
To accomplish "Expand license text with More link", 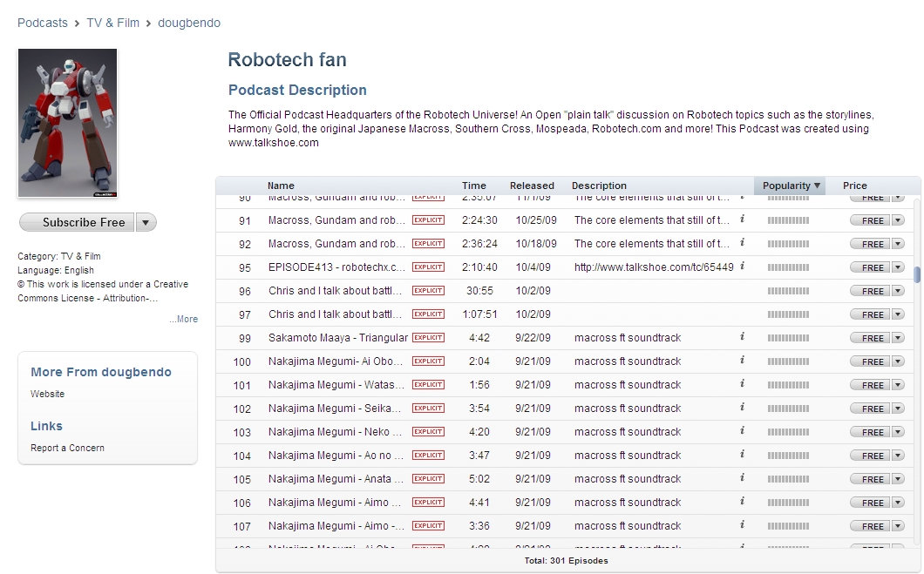I will [184, 319].
